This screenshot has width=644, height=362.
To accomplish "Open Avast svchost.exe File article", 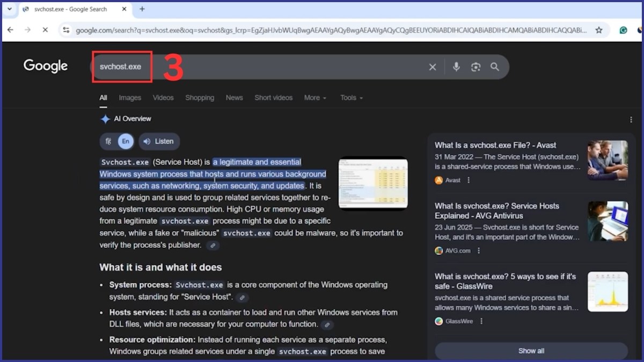I will (495, 145).
